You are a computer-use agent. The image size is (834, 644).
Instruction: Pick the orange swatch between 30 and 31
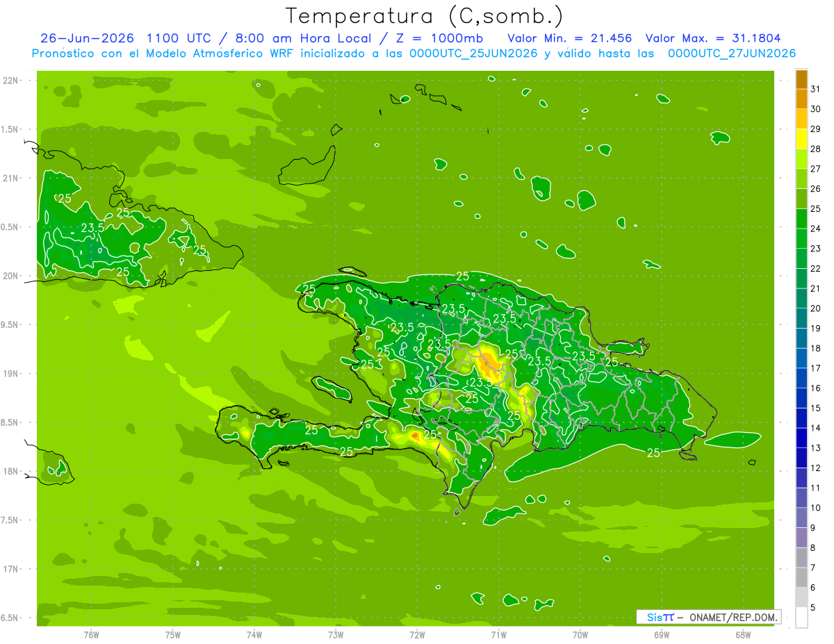click(801, 99)
